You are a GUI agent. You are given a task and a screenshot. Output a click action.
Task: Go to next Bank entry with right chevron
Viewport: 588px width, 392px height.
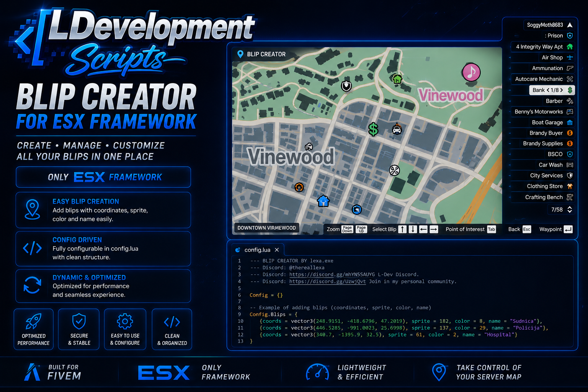click(562, 90)
